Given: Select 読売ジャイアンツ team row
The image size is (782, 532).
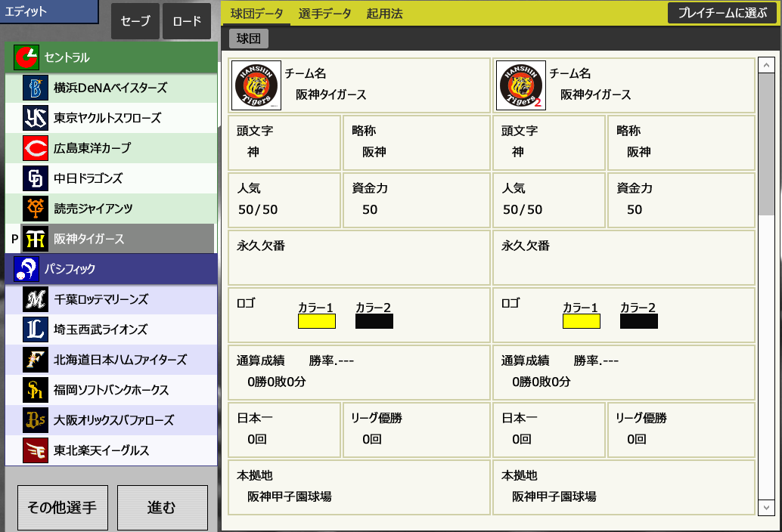Looking at the screenshot, I should click(111, 209).
